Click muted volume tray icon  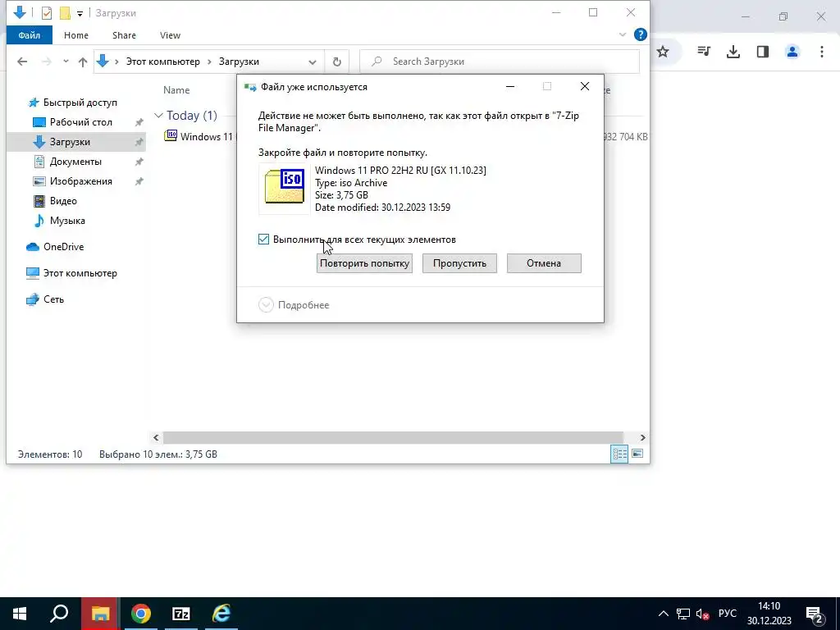702,614
